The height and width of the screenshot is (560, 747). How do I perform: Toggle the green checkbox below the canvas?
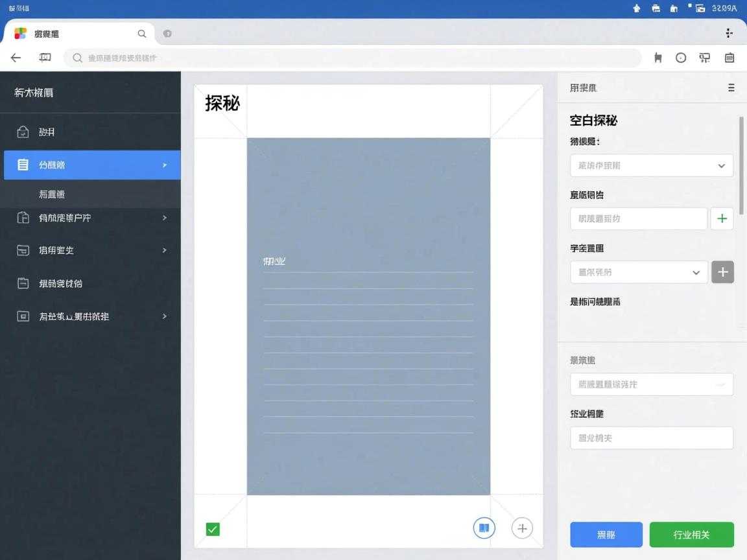(213, 529)
